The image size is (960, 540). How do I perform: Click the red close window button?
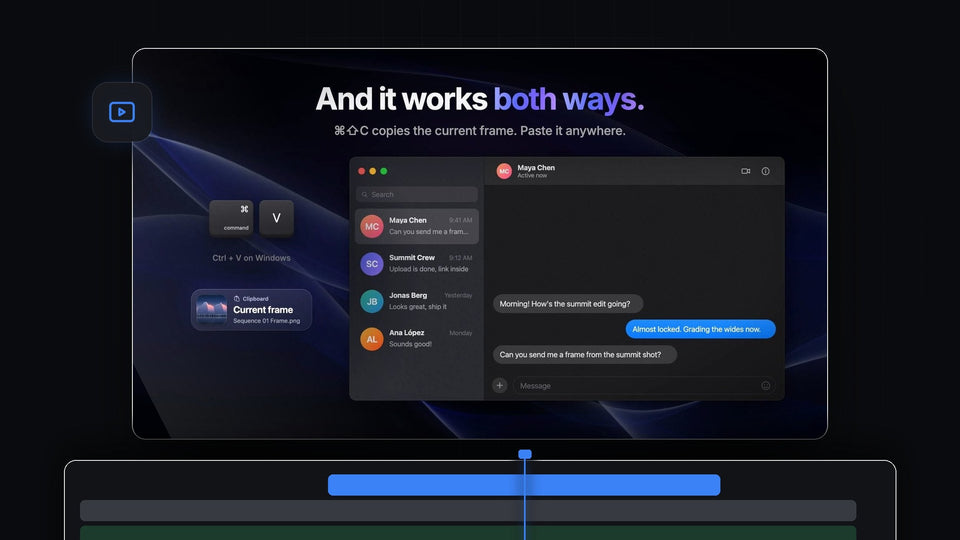tap(361, 171)
